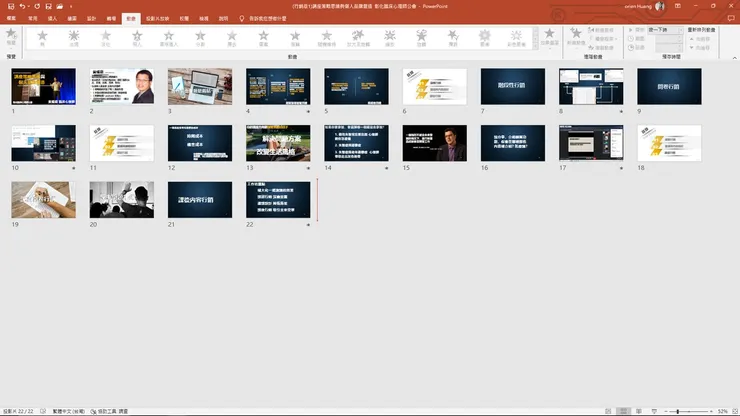
Task: Click the Tell Me search box
Action: (x=263, y=18)
